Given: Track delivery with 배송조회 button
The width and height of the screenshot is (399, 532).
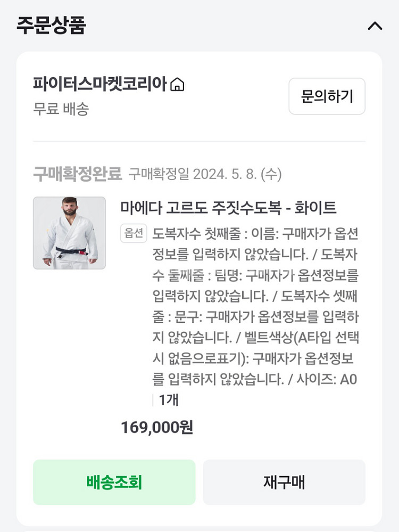Looking at the screenshot, I should click(114, 482).
